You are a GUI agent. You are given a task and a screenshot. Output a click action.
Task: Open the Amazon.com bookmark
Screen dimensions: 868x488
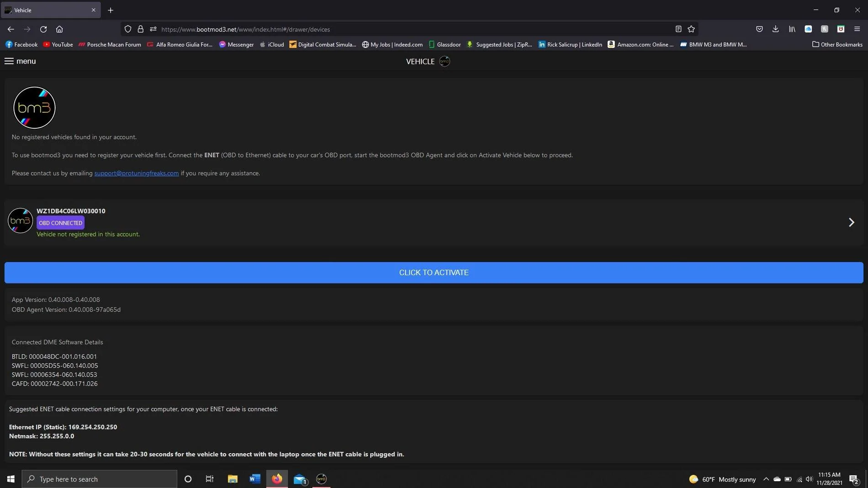point(640,44)
